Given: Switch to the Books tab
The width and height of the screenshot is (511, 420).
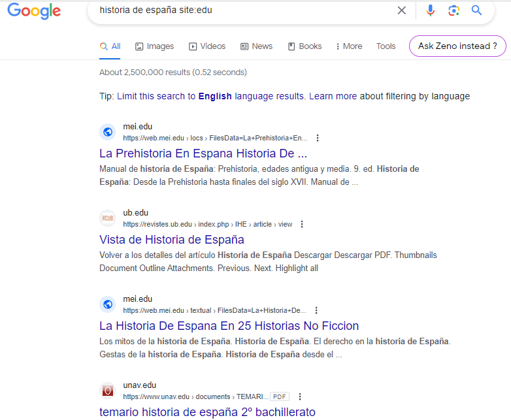Looking at the screenshot, I should 305,46.
